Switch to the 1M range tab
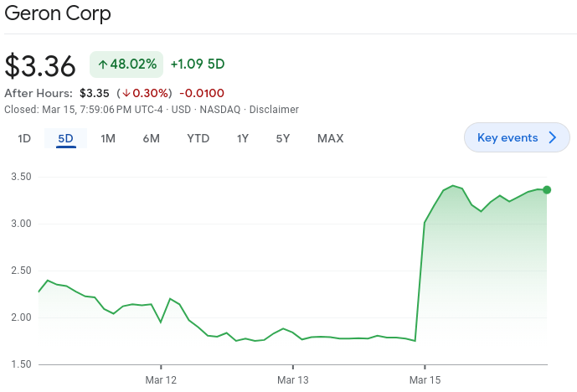The height and width of the screenshot is (392, 577). 108,138
